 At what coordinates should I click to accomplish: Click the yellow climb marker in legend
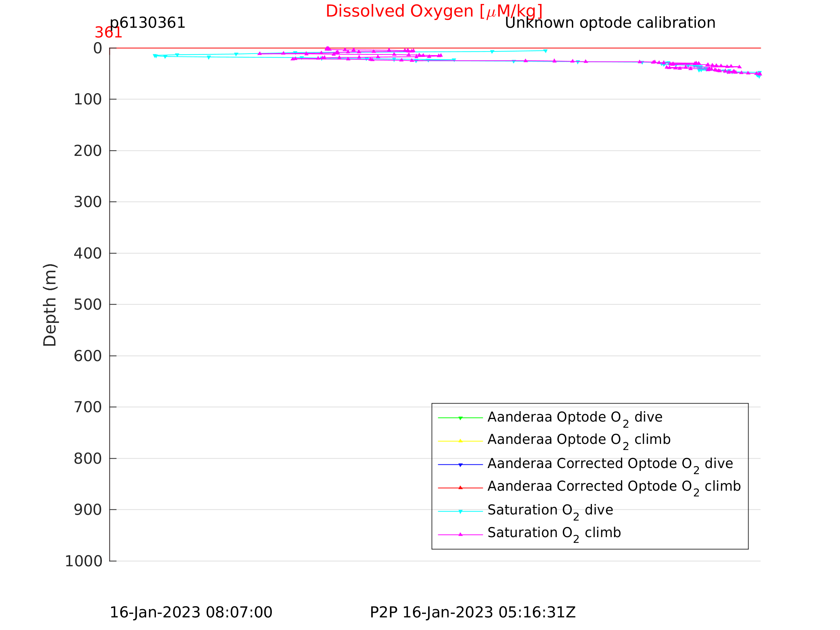click(461, 441)
